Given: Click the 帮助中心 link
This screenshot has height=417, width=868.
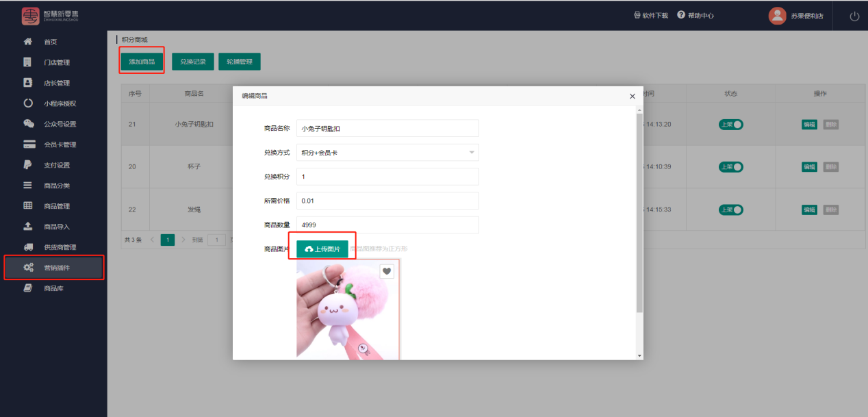Looking at the screenshot, I should [x=695, y=15].
